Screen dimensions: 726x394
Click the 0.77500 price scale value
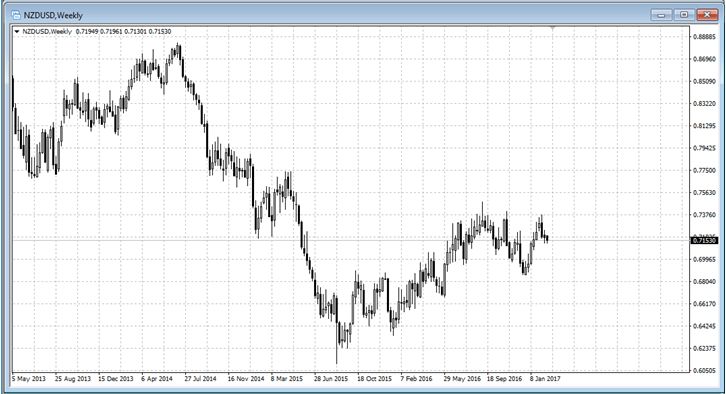tap(704, 170)
